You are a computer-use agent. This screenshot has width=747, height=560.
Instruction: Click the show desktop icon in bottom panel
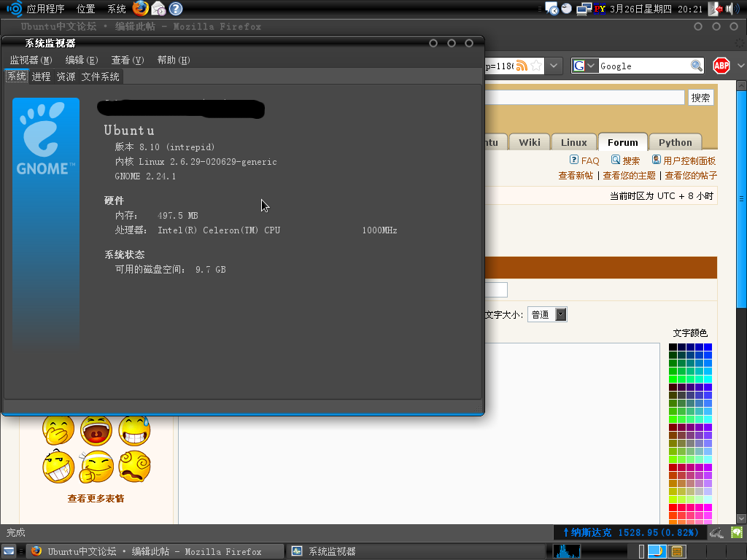[x=9, y=551]
